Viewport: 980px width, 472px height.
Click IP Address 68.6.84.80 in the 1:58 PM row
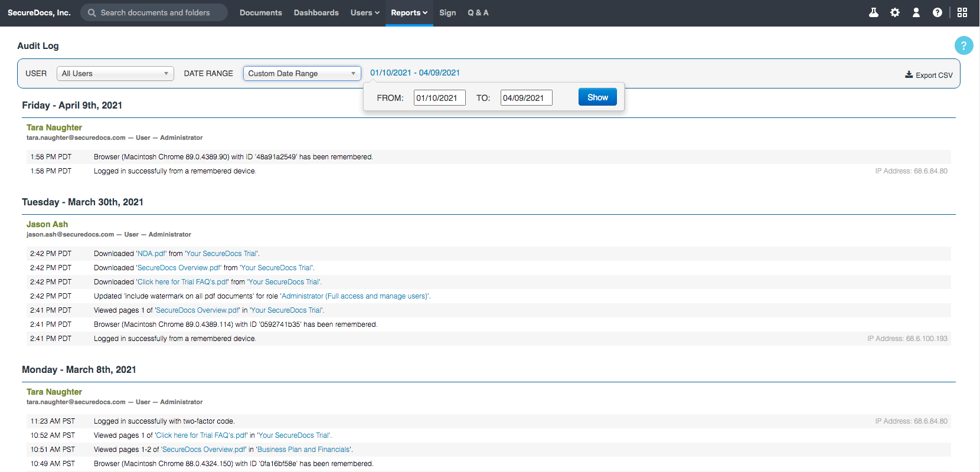coord(912,171)
